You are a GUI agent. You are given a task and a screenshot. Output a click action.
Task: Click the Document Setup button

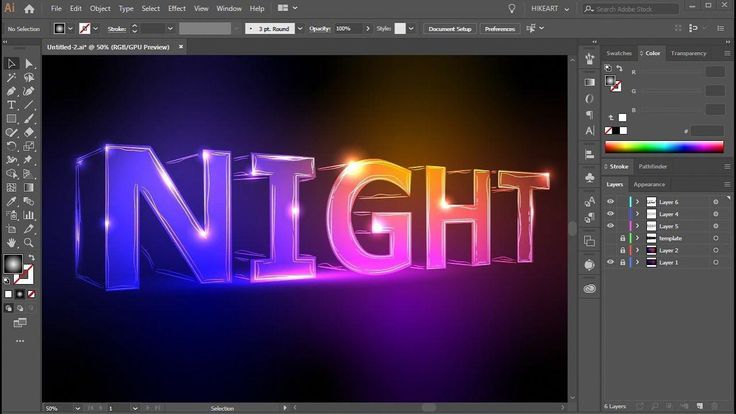click(x=450, y=29)
